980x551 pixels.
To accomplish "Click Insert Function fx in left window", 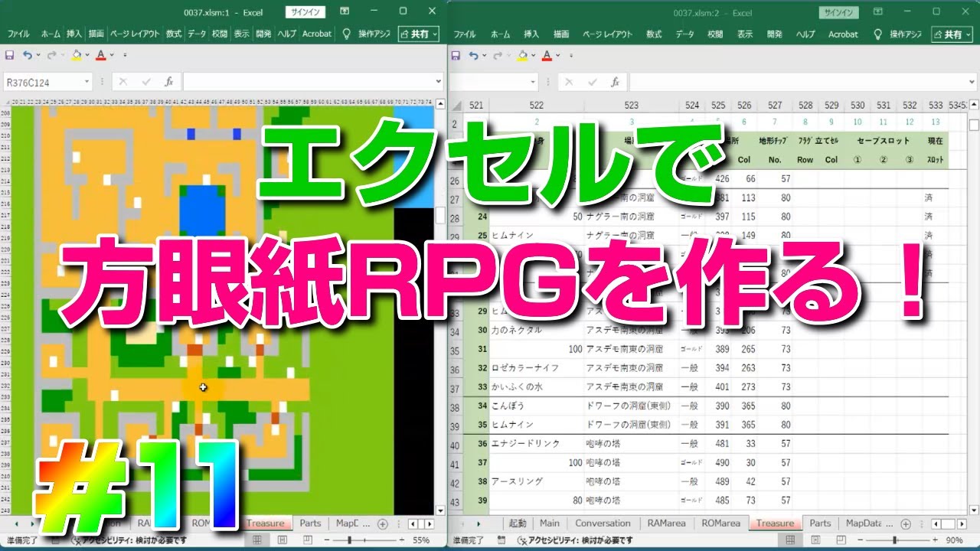I will tap(168, 81).
